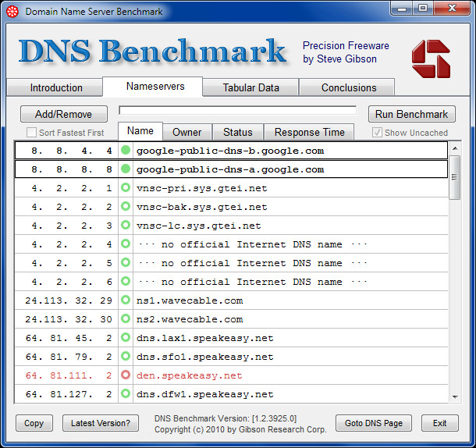Select the dns.dfw1.speakeasy.net entry
This screenshot has height=448, width=476.
click(x=231, y=394)
